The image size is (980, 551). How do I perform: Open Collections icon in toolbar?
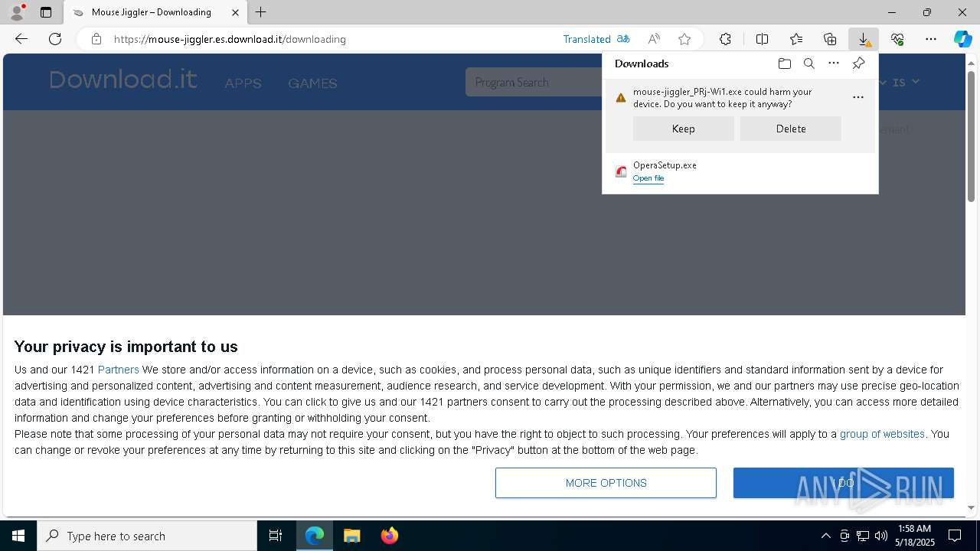[830, 39]
